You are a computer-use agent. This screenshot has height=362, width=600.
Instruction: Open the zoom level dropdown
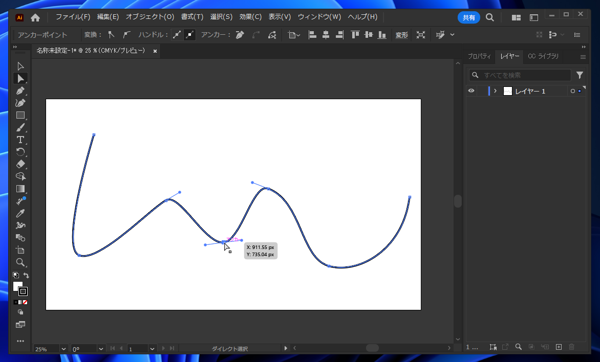coord(64,349)
